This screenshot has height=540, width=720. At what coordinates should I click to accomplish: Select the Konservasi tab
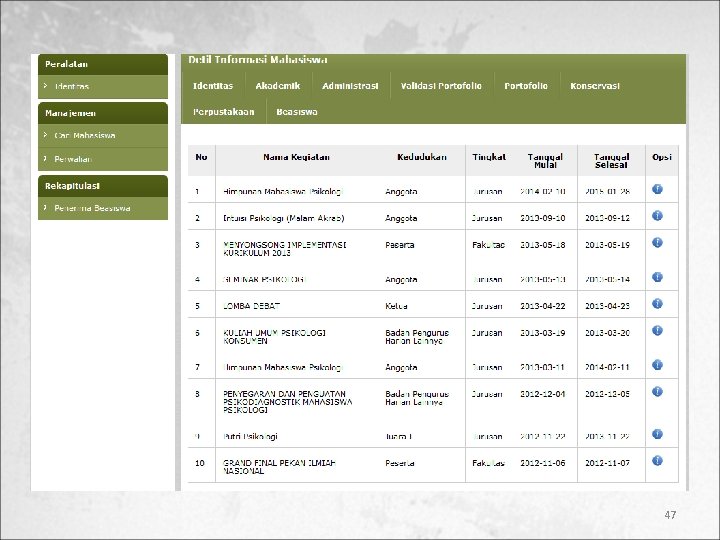(595, 86)
